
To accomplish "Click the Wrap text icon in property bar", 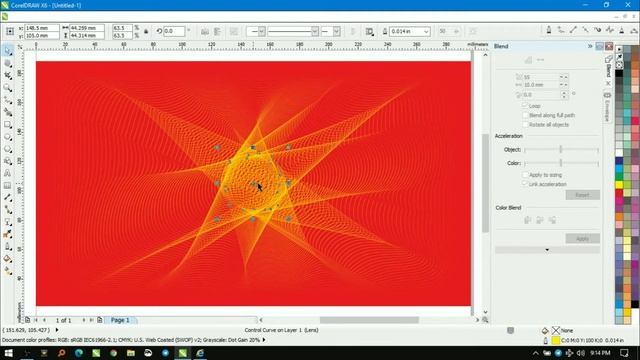I will point(369,31).
